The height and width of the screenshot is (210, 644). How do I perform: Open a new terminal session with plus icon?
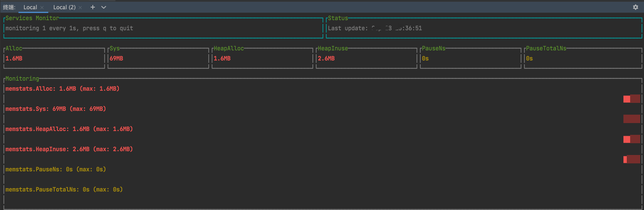(93, 7)
